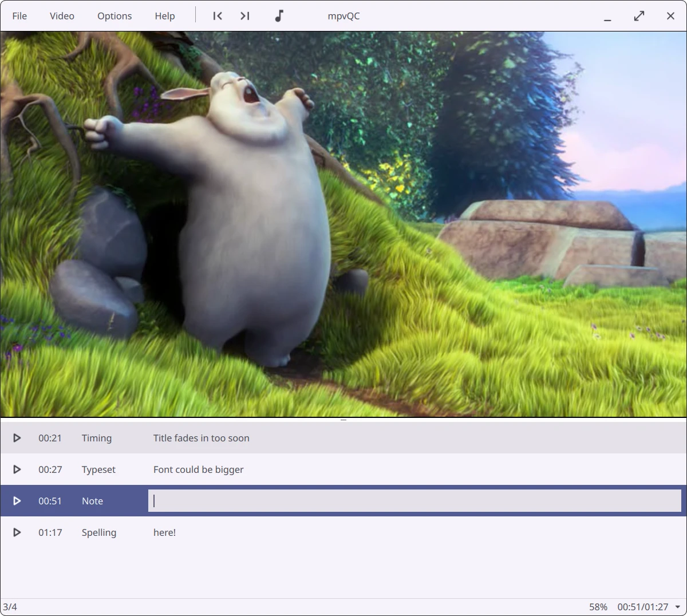The image size is (687, 616).
Task: Change the Timing comment type
Action: click(x=97, y=438)
